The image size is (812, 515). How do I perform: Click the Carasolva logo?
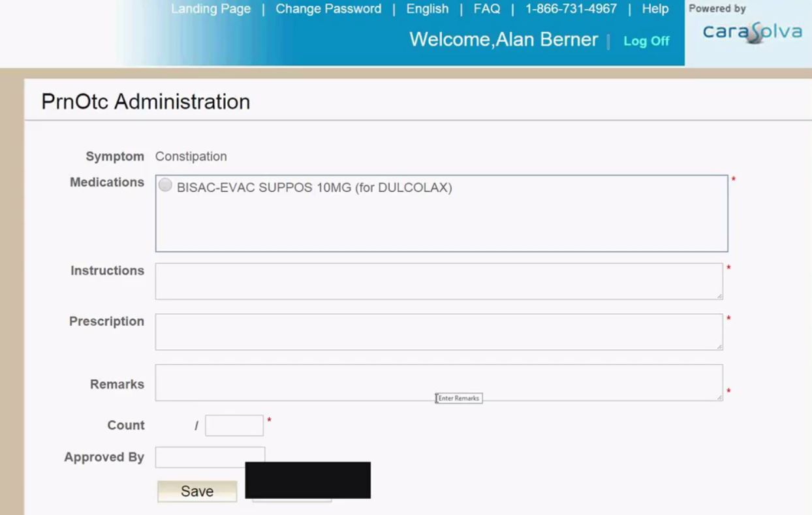tap(752, 33)
